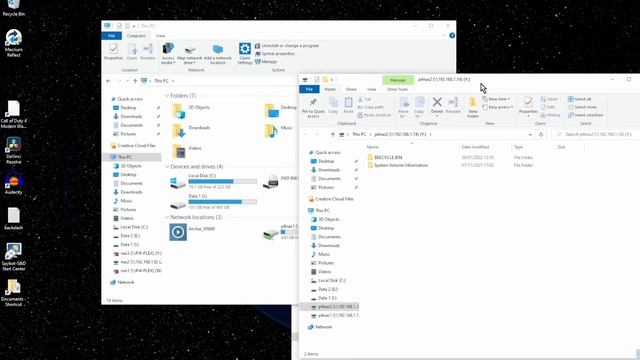Open File tab in This PC window
This screenshot has width=640, height=360.
111,36
